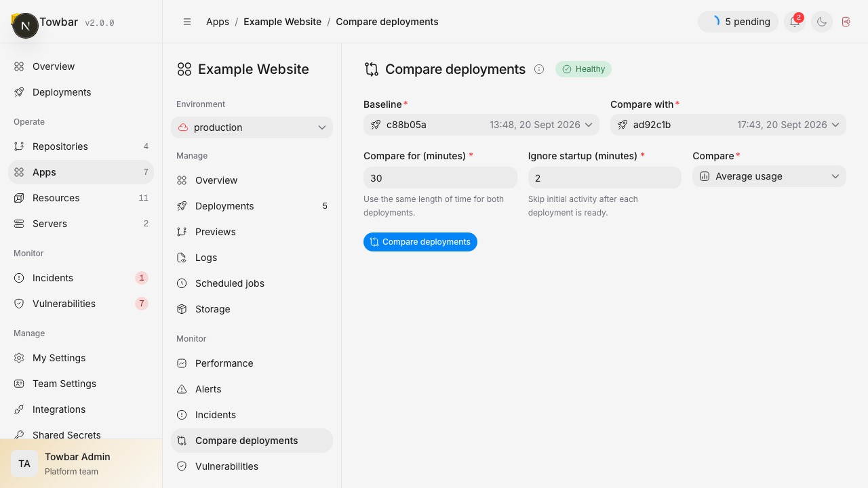The image size is (868, 488).
Task: Open Deployments in main sidebar
Action: (x=81, y=92)
